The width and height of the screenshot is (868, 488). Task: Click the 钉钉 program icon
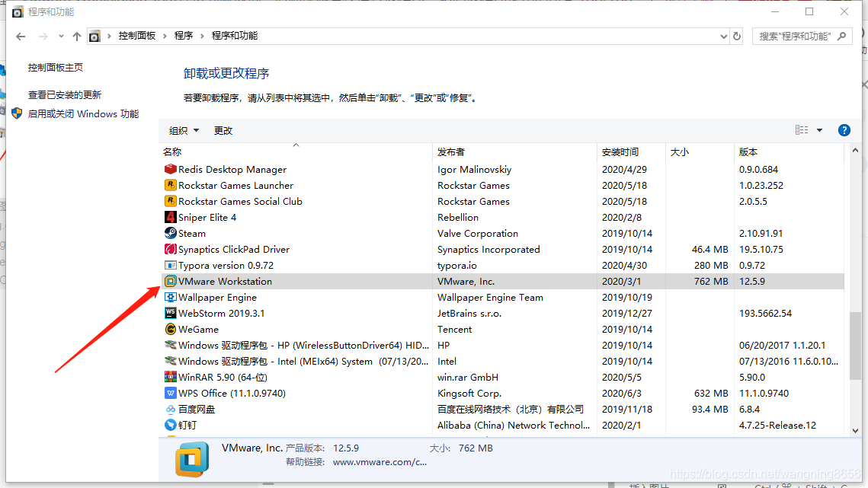pos(171,426)
